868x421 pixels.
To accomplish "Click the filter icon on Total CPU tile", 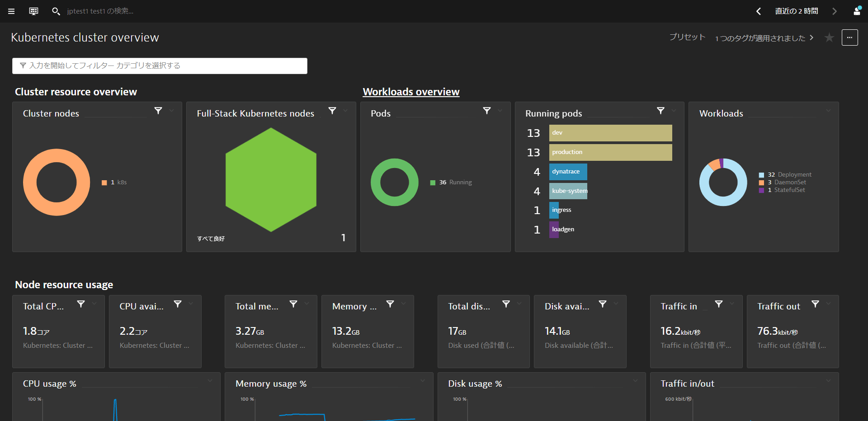I will 81,304.
